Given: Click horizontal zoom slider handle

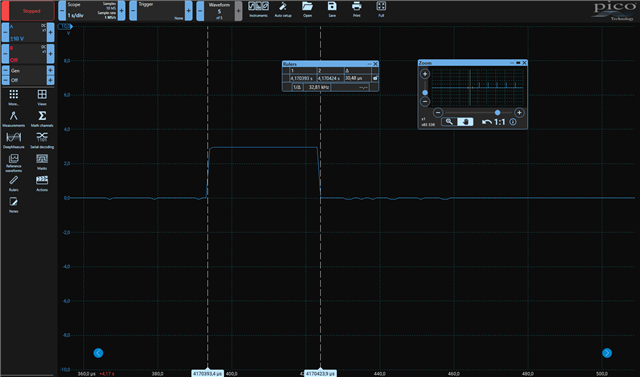Looking at the screenshot, I should tap(497, 113).
